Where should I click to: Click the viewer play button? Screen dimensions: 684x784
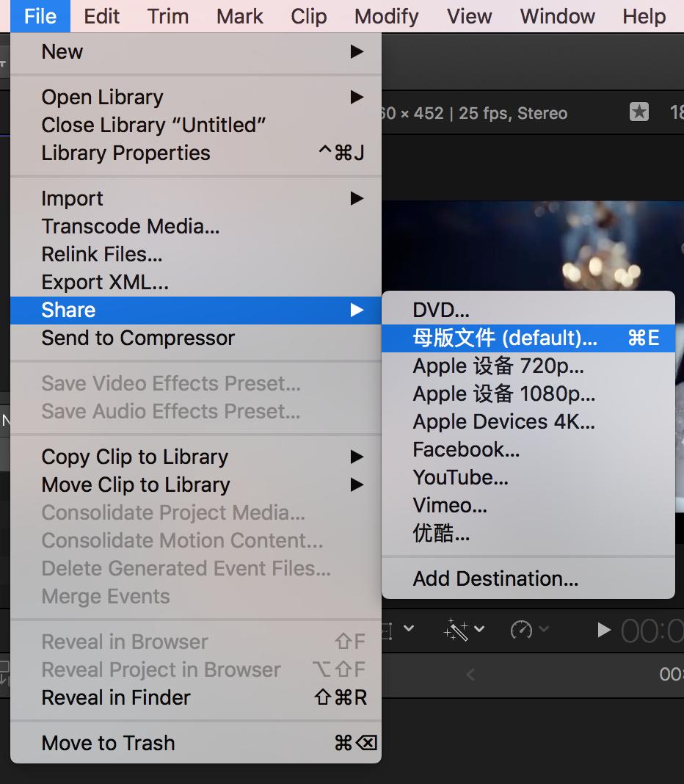[604, 630]
